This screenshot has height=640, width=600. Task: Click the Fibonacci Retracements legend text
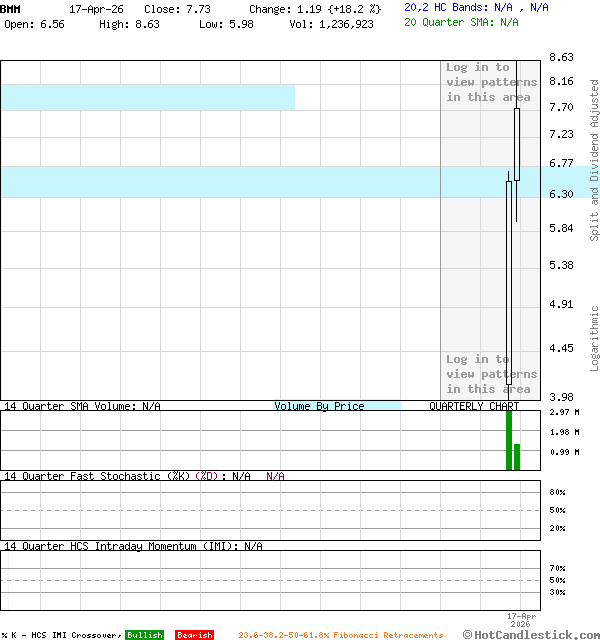(340, 635)
